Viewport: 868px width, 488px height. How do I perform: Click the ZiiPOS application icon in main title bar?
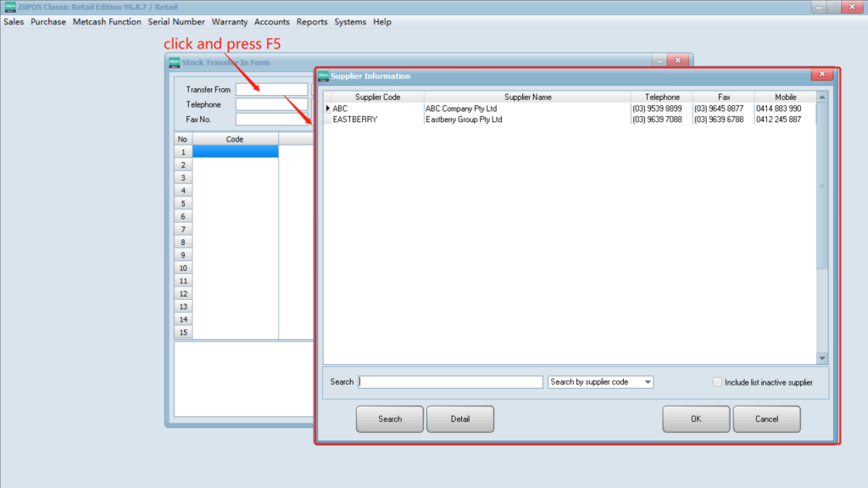coord(9,8)
